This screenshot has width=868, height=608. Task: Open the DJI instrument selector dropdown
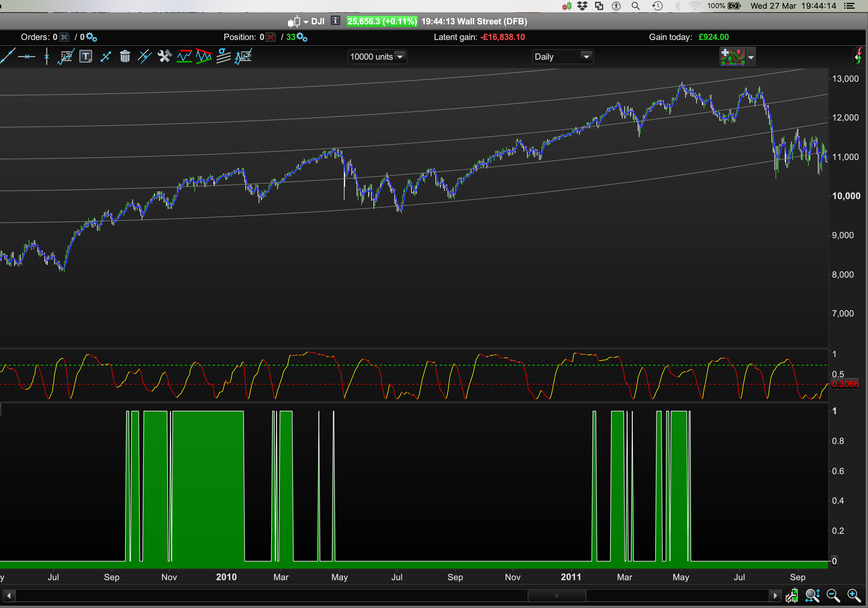pos(305,21)
